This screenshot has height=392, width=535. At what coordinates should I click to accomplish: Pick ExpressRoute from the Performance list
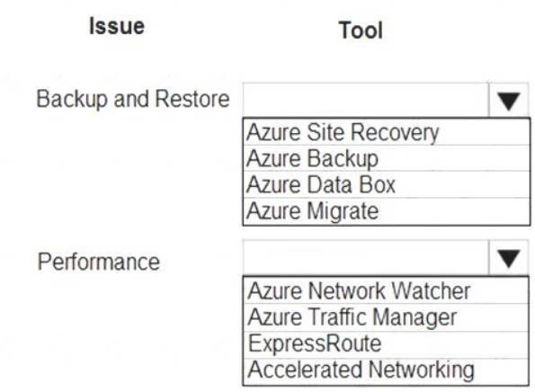[x=386, y=343]
